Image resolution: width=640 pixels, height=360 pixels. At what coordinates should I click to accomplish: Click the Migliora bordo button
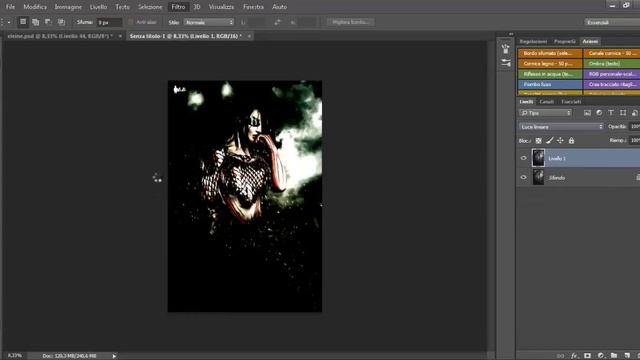pyautogui.click(x=351, y=22)
